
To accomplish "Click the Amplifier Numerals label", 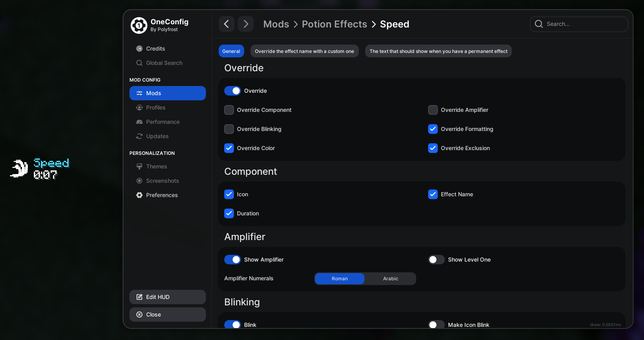I will click(x=249, y=278).
